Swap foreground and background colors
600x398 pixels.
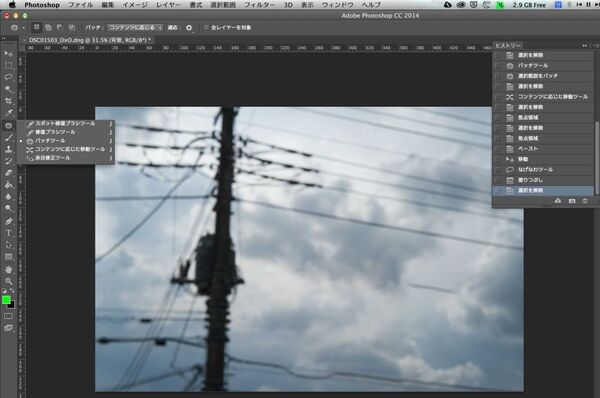(x=12, y=291)
